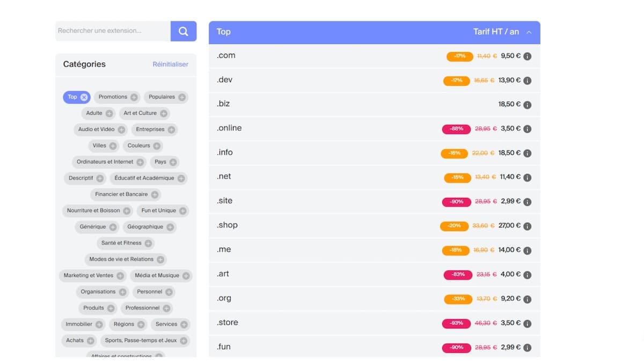Toggle the Entreprises category chip

click(155, 129)
